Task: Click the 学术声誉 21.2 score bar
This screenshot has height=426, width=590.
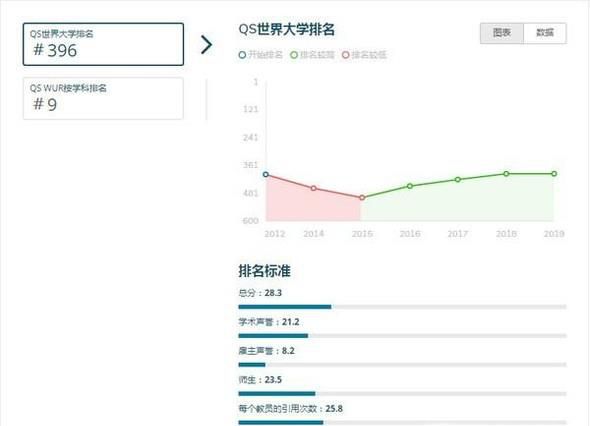Action: tap(402, 336)
